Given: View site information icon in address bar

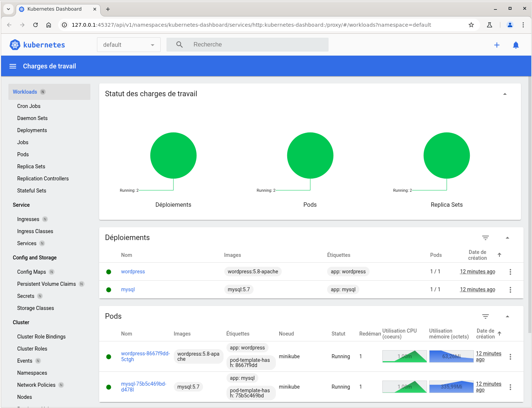Looking at the screenshot, I should 64,25.
